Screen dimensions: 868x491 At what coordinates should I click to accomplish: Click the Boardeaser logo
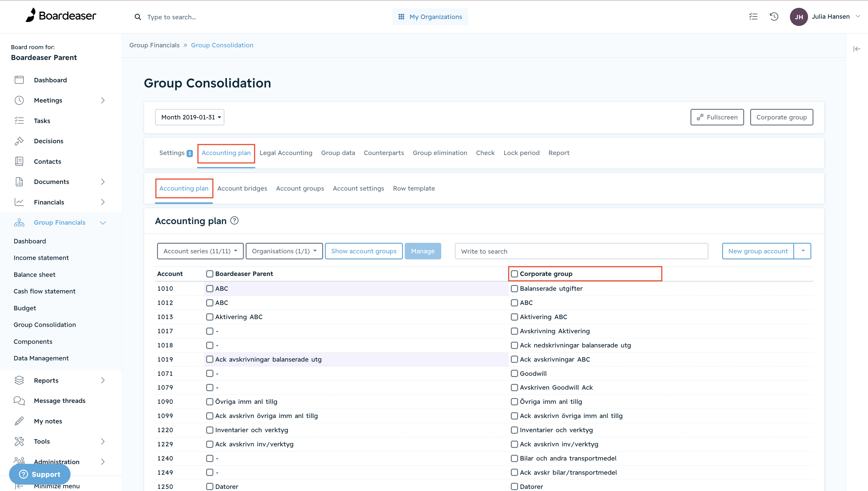coord(61,15)
